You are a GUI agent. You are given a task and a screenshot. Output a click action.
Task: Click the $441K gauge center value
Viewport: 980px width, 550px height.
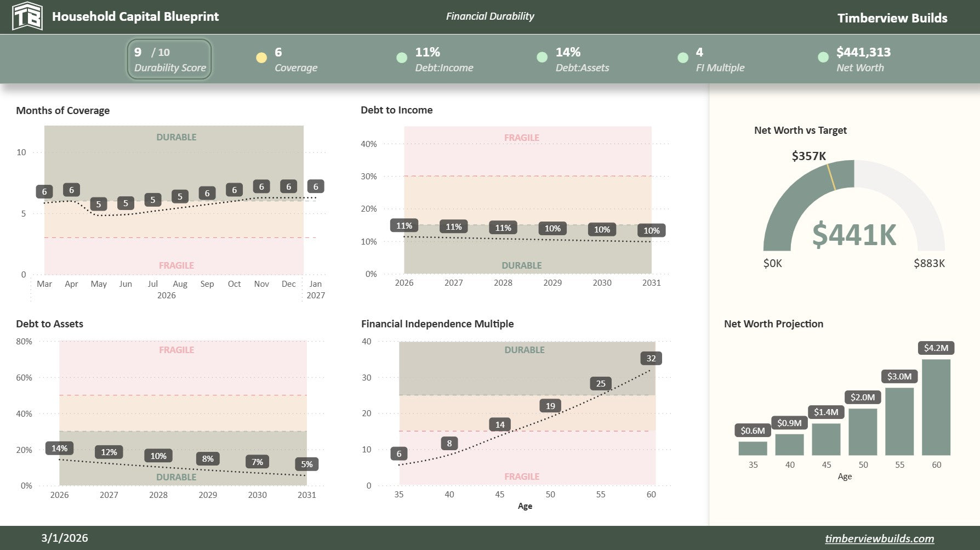point(853,235)
